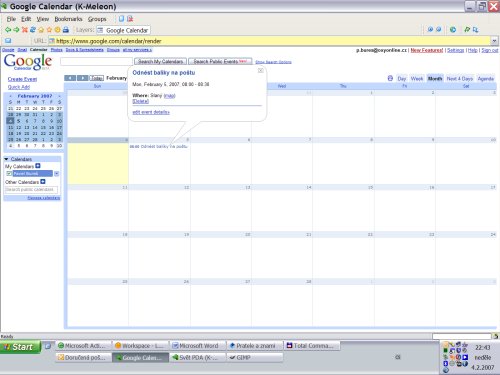Switch to the Day view tab
Viewport: 500px width, 375px height.
402,79
